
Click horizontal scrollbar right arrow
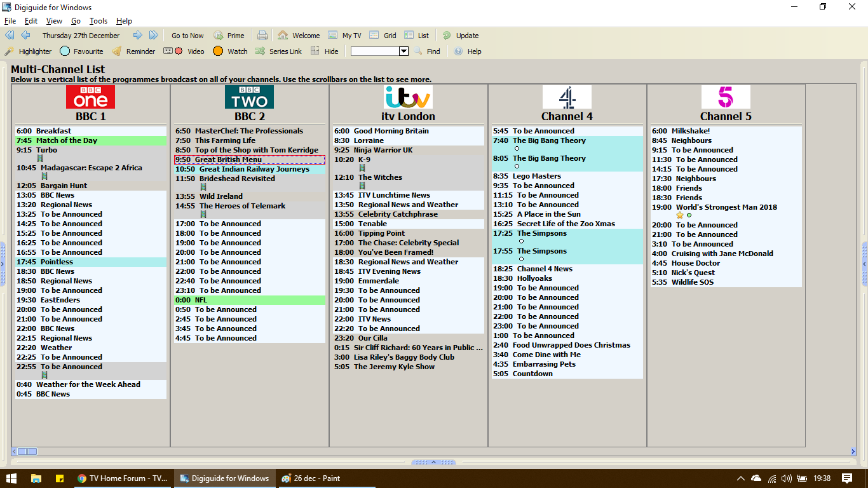click(853, 452)
